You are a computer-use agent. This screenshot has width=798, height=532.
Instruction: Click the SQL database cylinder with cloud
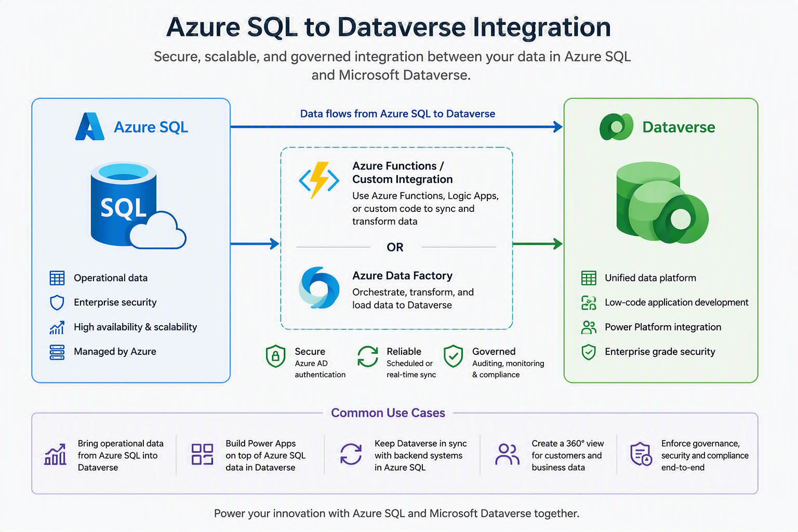138,206
